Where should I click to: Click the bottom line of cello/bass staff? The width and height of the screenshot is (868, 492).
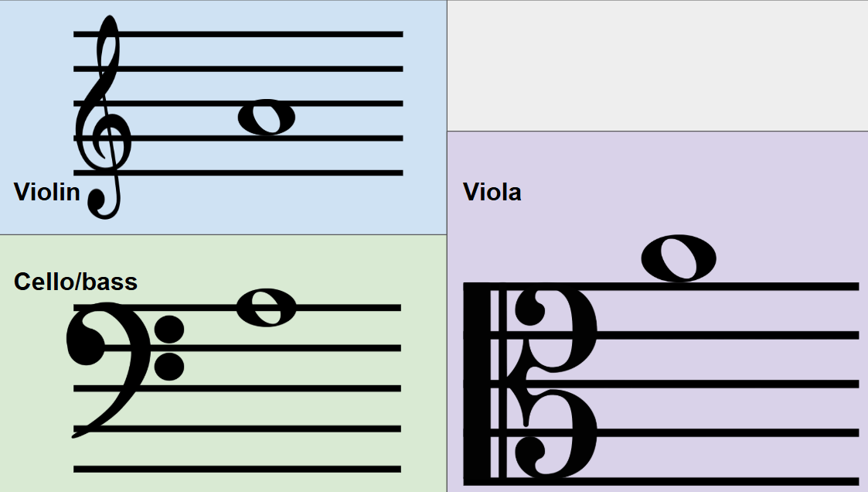pos(237,470)
